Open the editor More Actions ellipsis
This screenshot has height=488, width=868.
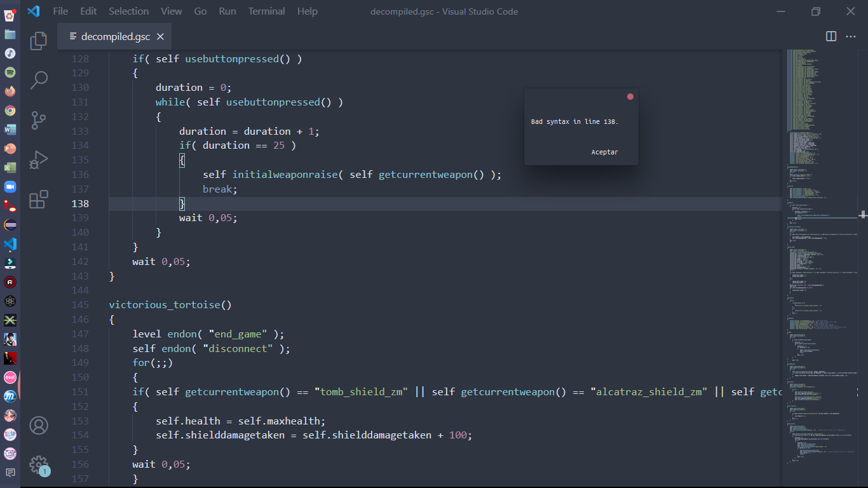point(851,36)
